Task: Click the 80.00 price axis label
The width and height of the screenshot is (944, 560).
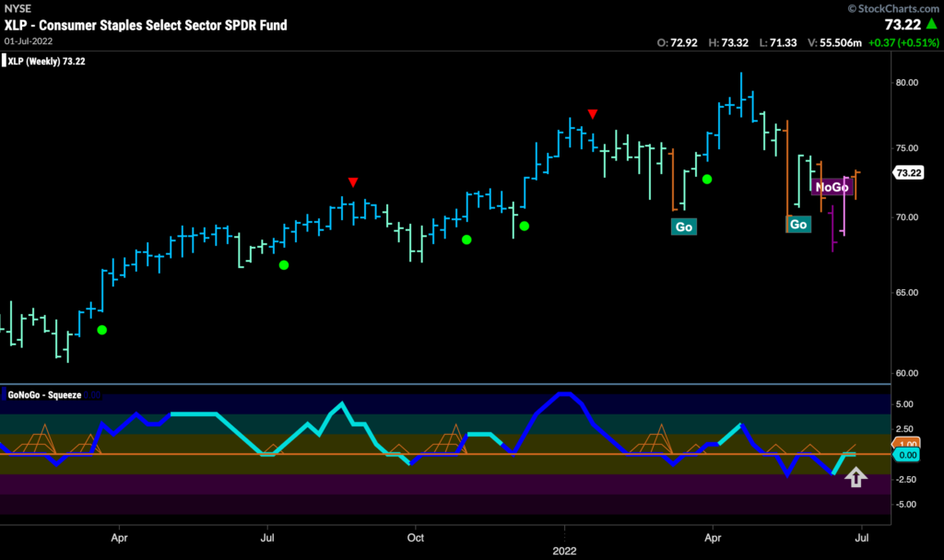Action: pos(907,82)
